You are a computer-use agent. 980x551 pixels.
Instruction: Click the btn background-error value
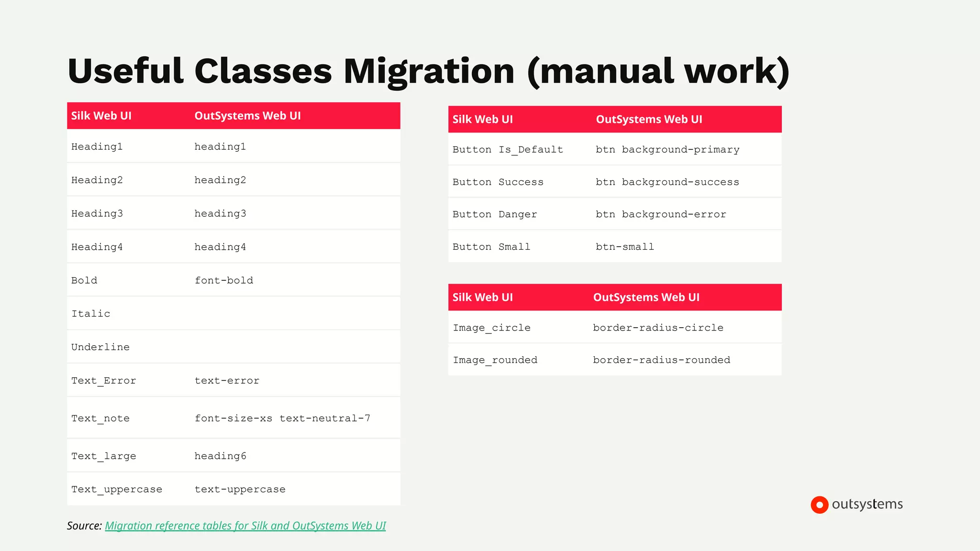661,214
